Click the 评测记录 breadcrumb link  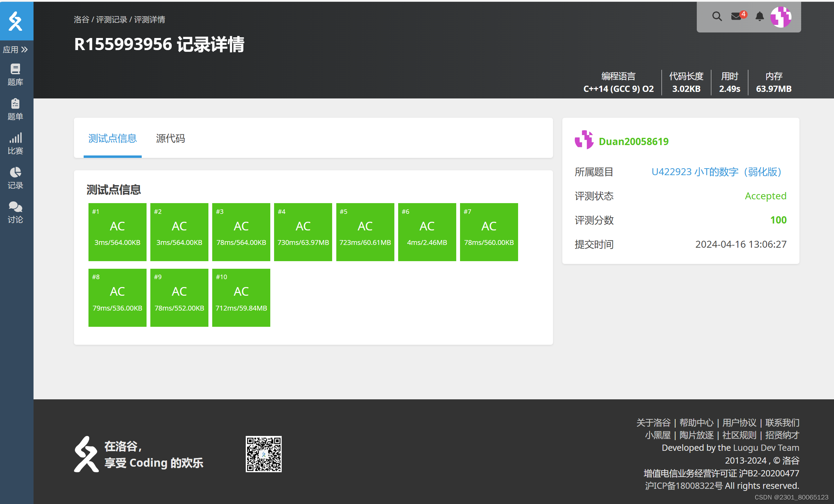click(112, 20)
